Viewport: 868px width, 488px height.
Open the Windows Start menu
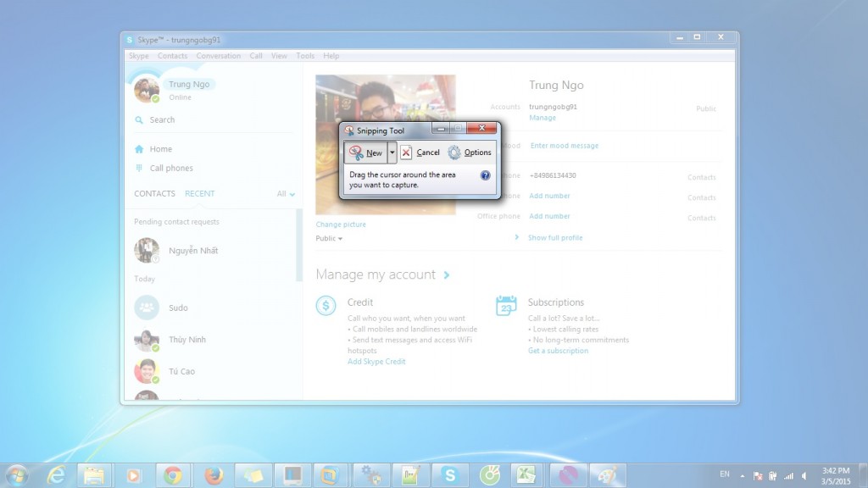tap(17, 475)
